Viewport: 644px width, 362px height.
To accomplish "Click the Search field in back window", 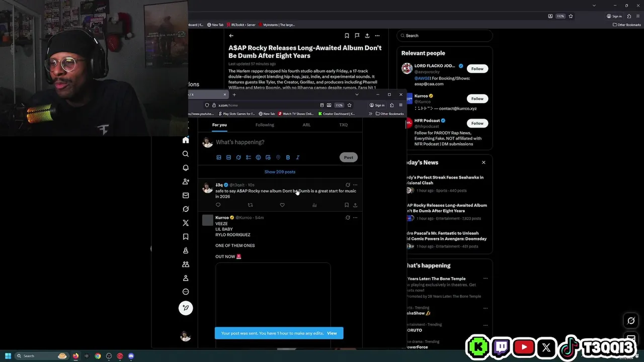I will pos(444,36).
